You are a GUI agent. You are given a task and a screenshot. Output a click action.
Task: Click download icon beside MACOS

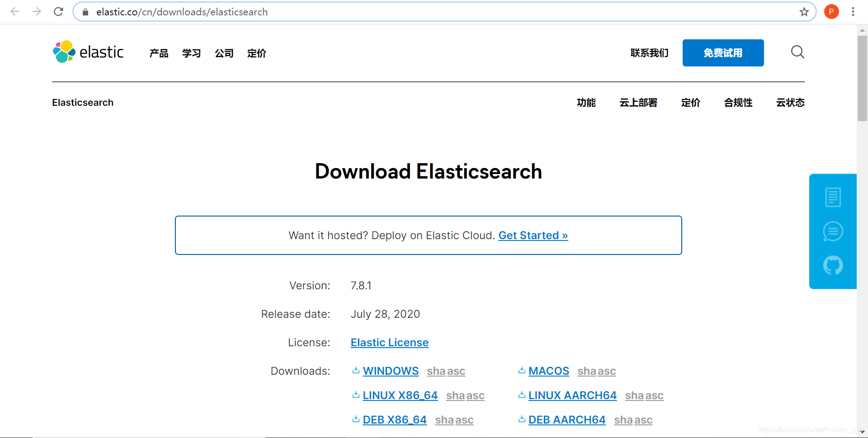coord(522,371)
